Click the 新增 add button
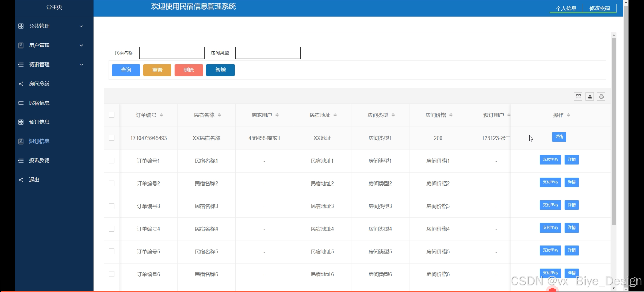Image resolution: width=644 pixels, height=292 pixels. [221, 70]
